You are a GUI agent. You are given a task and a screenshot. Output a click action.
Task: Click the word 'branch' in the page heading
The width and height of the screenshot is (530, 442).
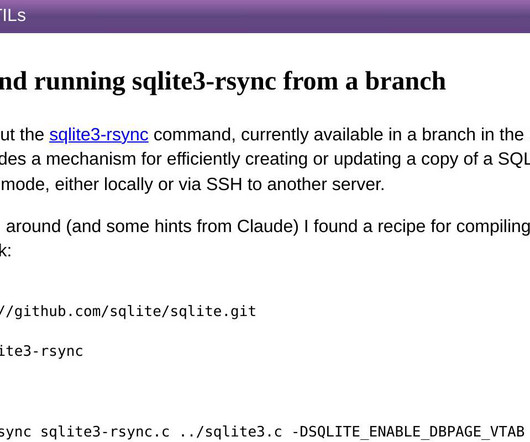(x=405, y=81)
